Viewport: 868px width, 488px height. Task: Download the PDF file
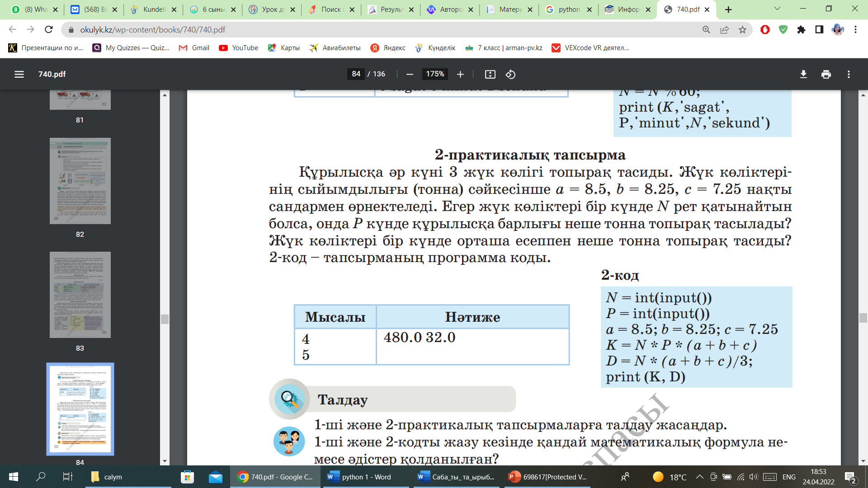803,74
